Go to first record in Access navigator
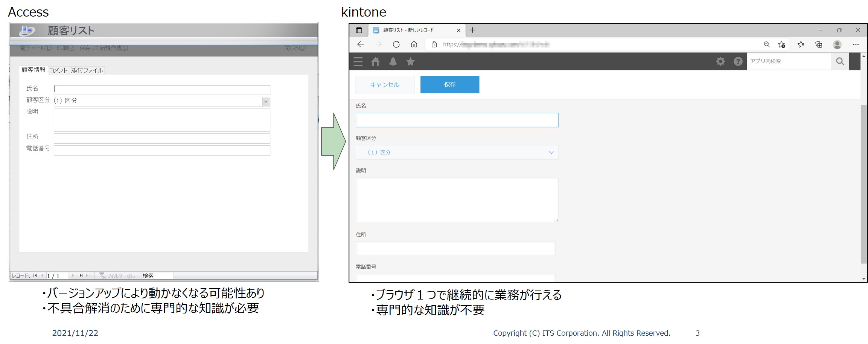868x344 pixels. (x=35, y=275)
